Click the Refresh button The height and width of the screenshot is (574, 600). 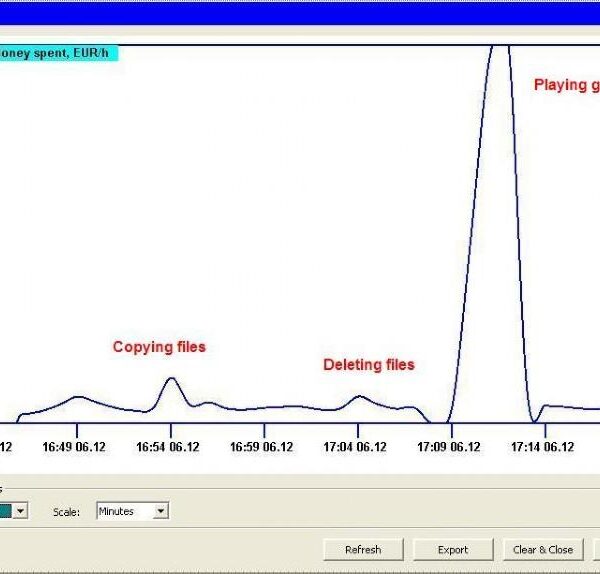362,549
